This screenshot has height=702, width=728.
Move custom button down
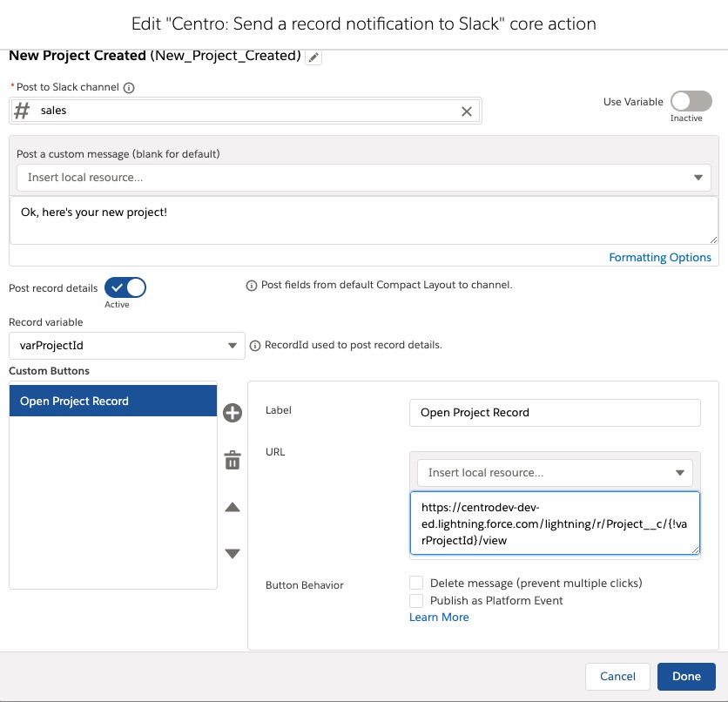coord(233,553)
